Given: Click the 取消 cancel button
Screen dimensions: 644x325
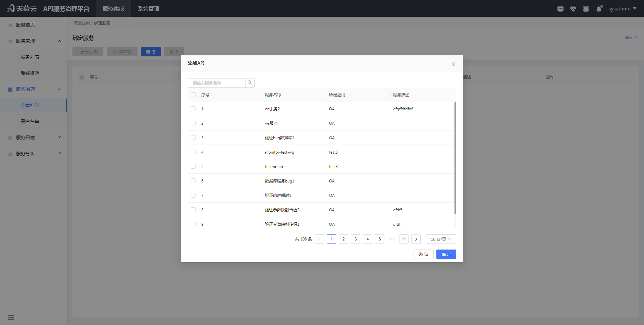Looking at the screenshot, I should click(x=423, y=254).
